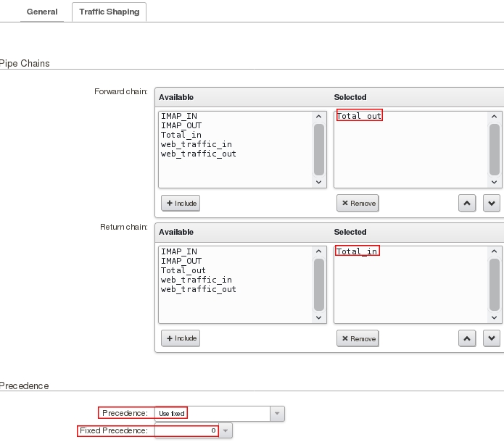Select Total_in in Return chain Selected list
This screenshot has height=442, width=504.
click(357, 251)
